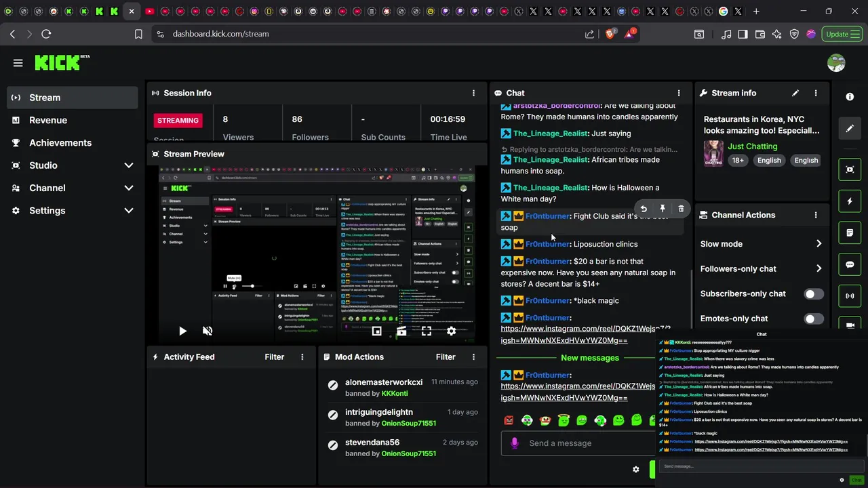Screen dimensions: 868x488
Task: Reload the dashboard page
Action: pos(46,34)
